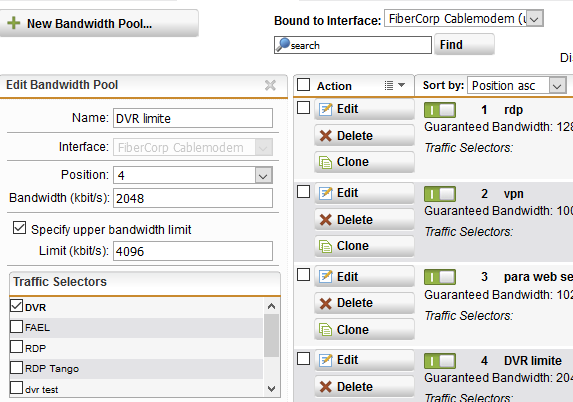Click the Find button
The height and width of the screenshot is (402, 573).
(x=464, y=45)
